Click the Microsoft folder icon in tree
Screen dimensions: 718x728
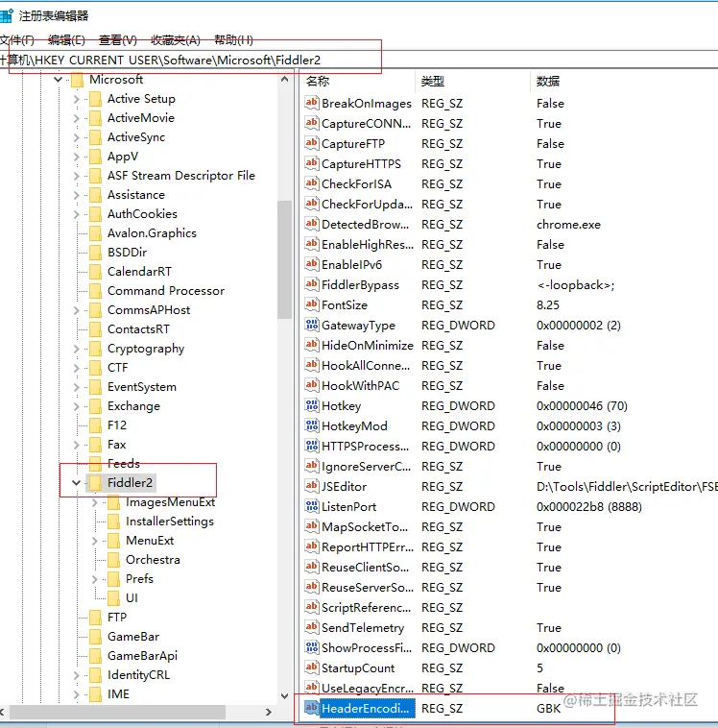(77, 80)
